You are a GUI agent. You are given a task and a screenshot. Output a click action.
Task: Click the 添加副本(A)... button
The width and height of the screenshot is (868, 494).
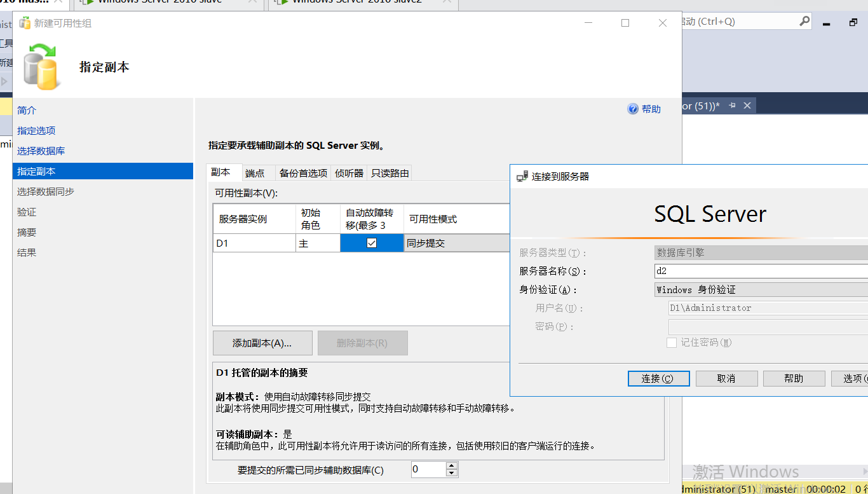point(262,343)
